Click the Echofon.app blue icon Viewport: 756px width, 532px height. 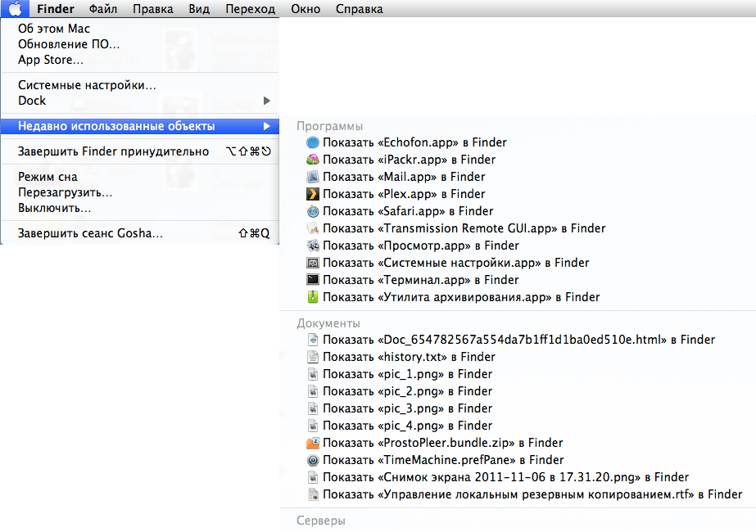tap(313, 142)
